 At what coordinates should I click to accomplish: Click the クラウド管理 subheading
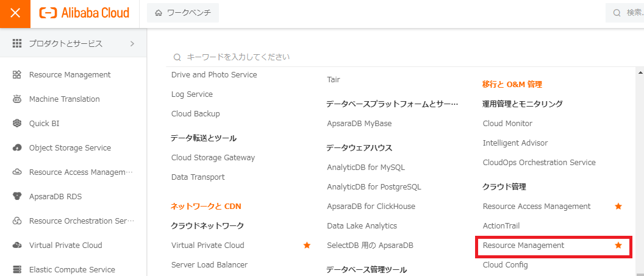pyautogui.click(x=504, y=187)
